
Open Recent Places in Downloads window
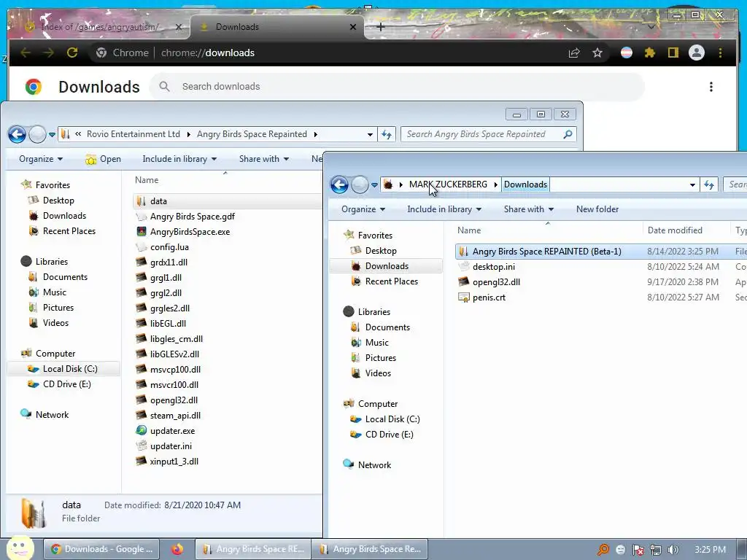pyautogui.click(x=391, y=281)
